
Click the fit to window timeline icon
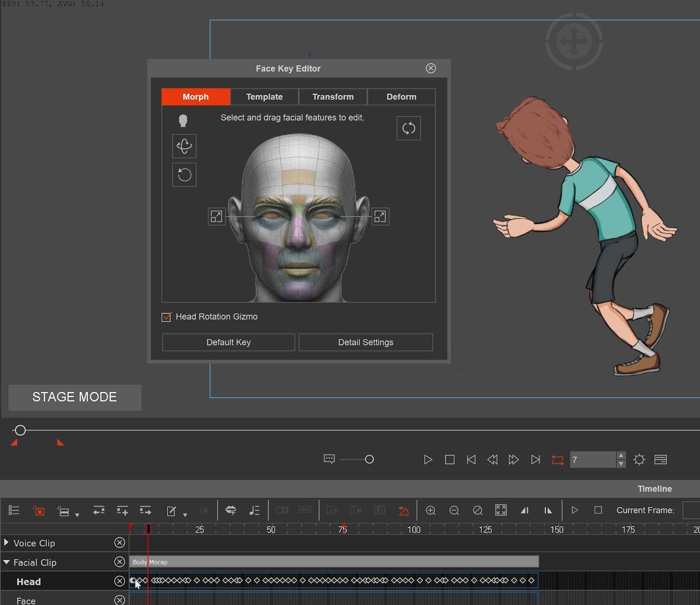(501, 510)
